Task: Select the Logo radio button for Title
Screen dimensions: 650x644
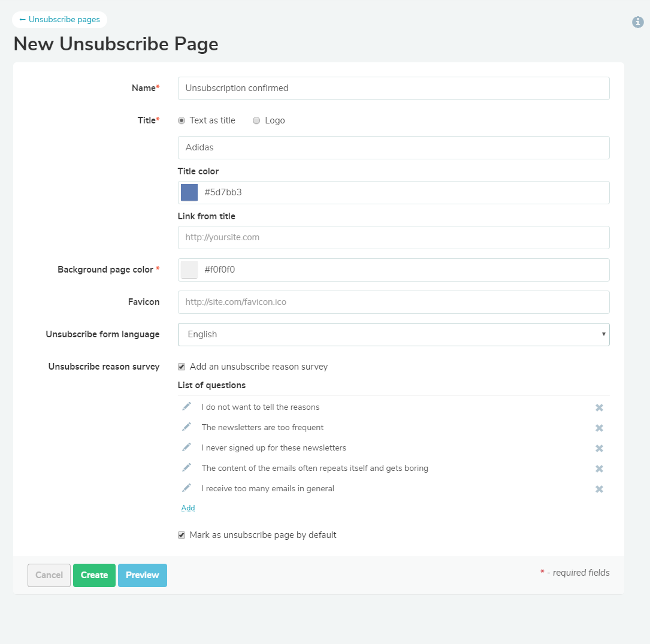Action: point(256,120)
